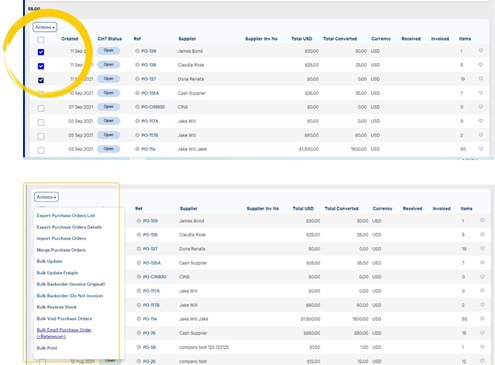Open the comment bubble icon on PO-CIN830 row, lower list
Image resolution: width=495 pixels, height=365 pixels.
point(482,276)
